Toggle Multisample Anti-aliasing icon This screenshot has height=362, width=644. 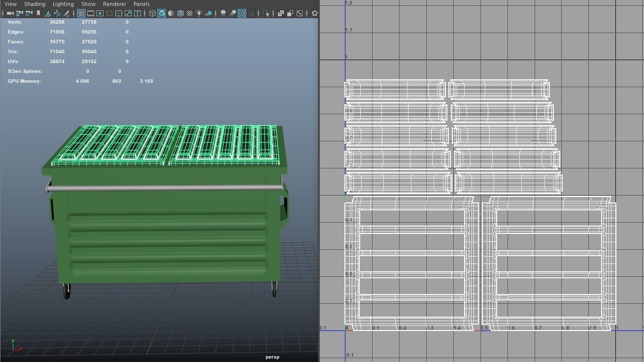(242, 13)
